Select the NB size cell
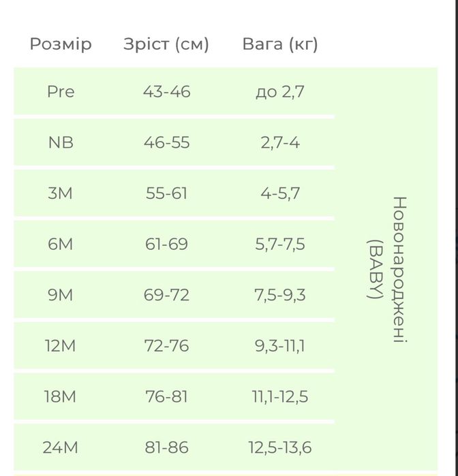This screenshot has height=476, width=458. 61,142
